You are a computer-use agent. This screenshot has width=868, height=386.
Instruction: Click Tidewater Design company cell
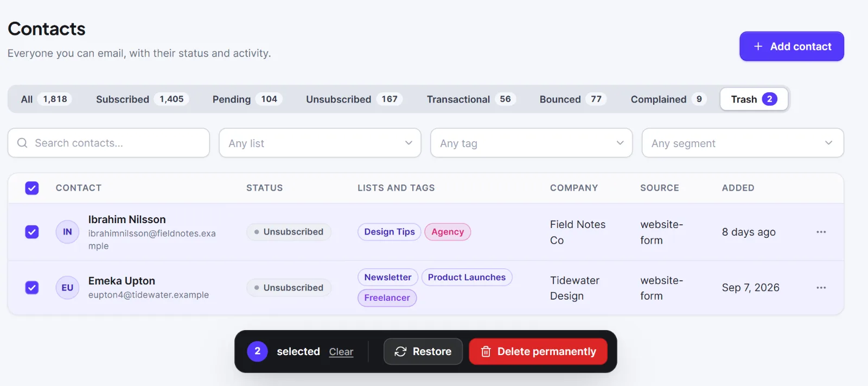tap(575, 288)
